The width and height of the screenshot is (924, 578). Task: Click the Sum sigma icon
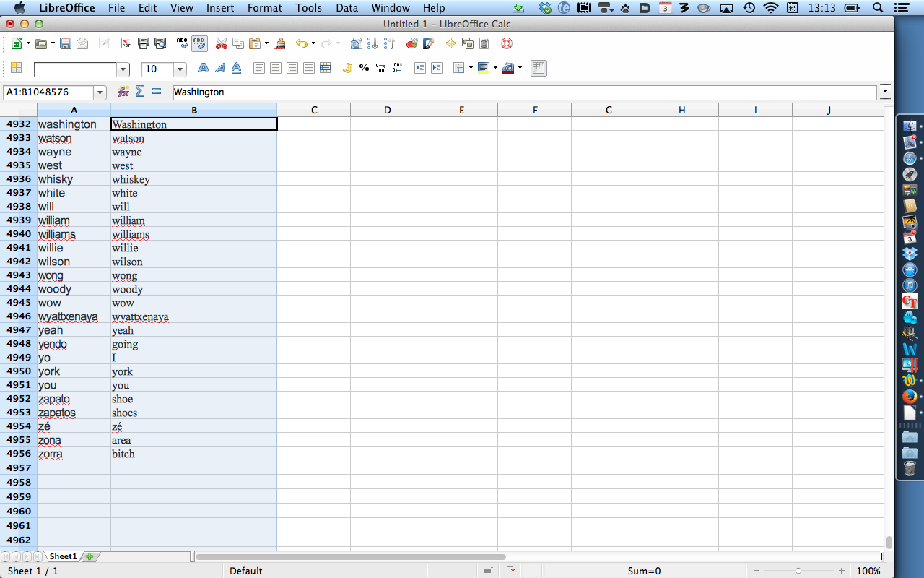click(140, 92)
